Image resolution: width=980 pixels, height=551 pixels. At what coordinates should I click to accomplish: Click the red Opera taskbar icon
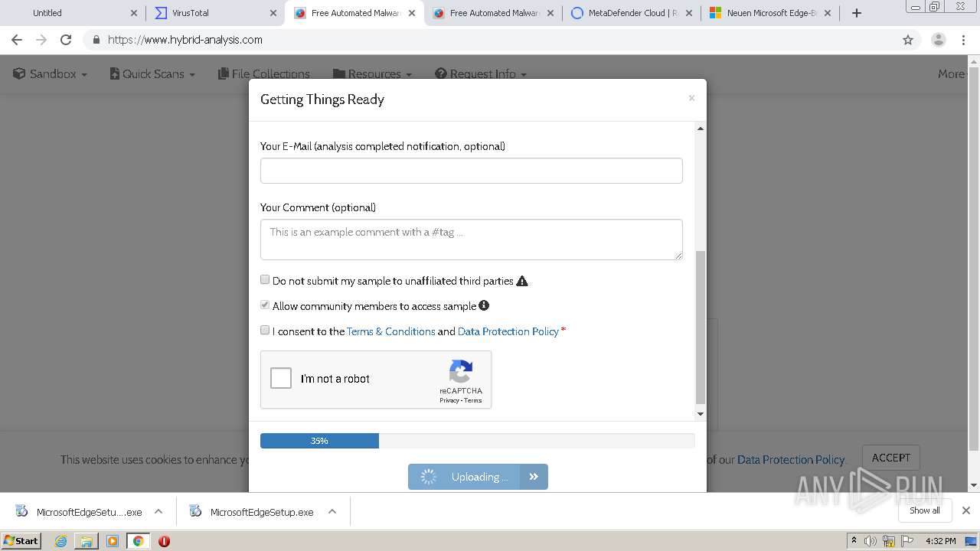click(x=164, y=541)
